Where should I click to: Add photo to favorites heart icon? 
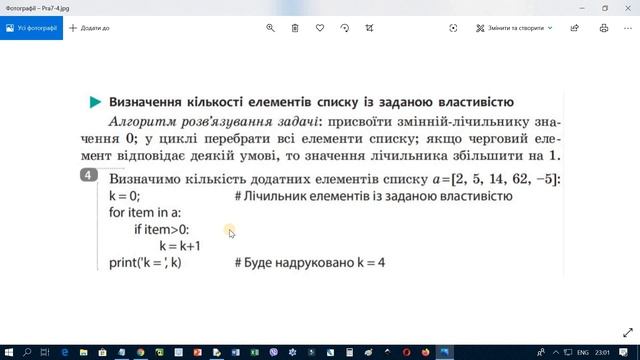tap(320, 28)
